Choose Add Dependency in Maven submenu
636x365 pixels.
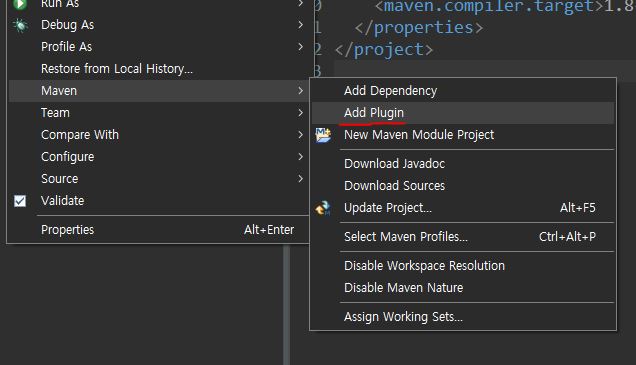pos(463,90)
